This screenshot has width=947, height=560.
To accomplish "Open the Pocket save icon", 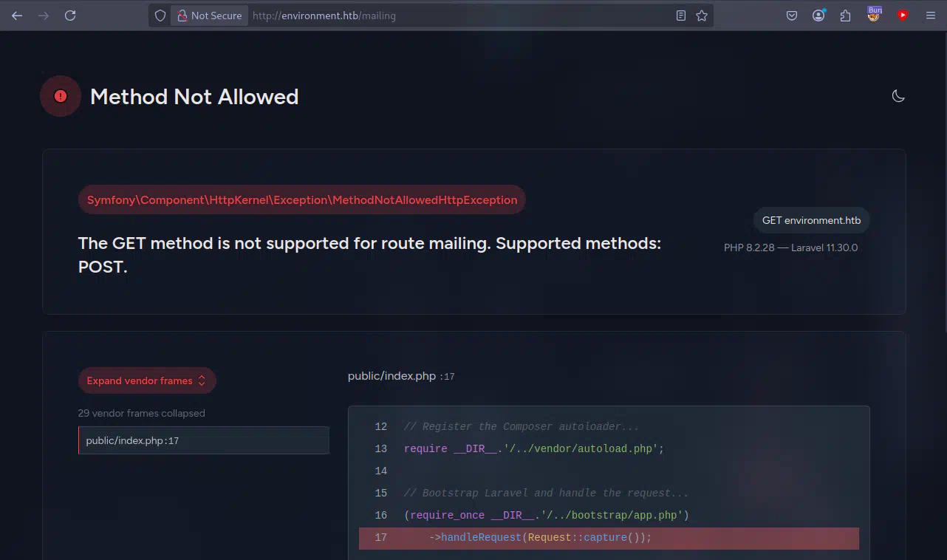I will click(x=792, y=16).
